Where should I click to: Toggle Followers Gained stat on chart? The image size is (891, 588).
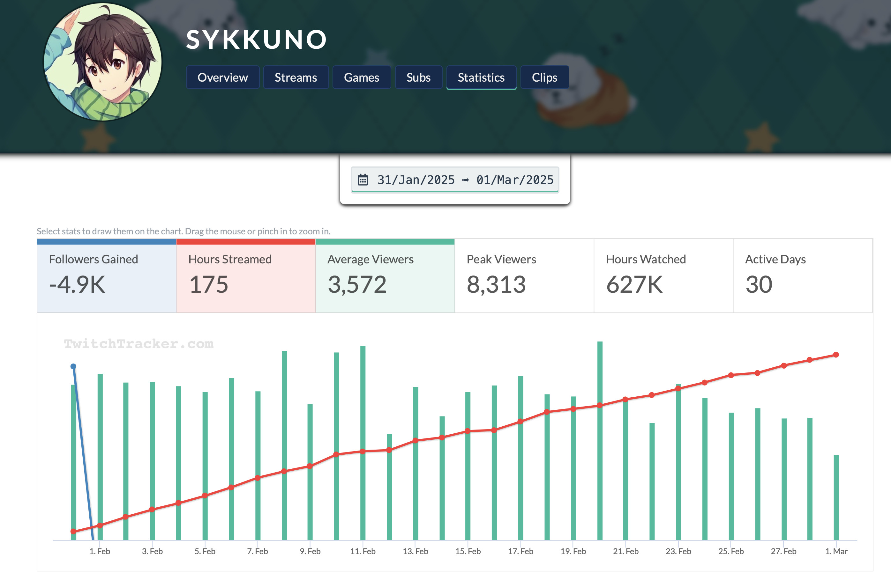pyautogui.click(x=107, y=276)
